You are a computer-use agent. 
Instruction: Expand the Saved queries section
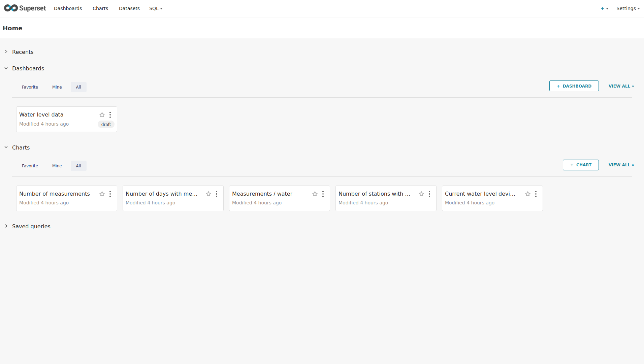pos(6,226)
